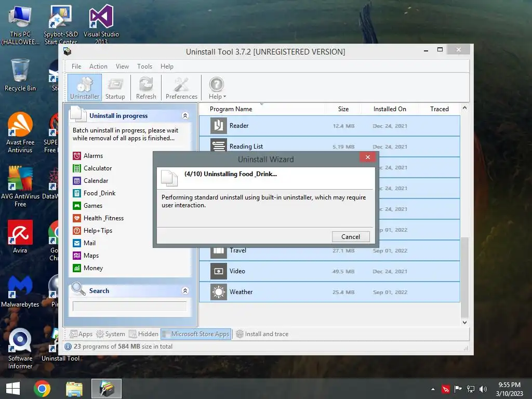Switch to the Hidden tab

pyautogui.click(x=143, y=334)
